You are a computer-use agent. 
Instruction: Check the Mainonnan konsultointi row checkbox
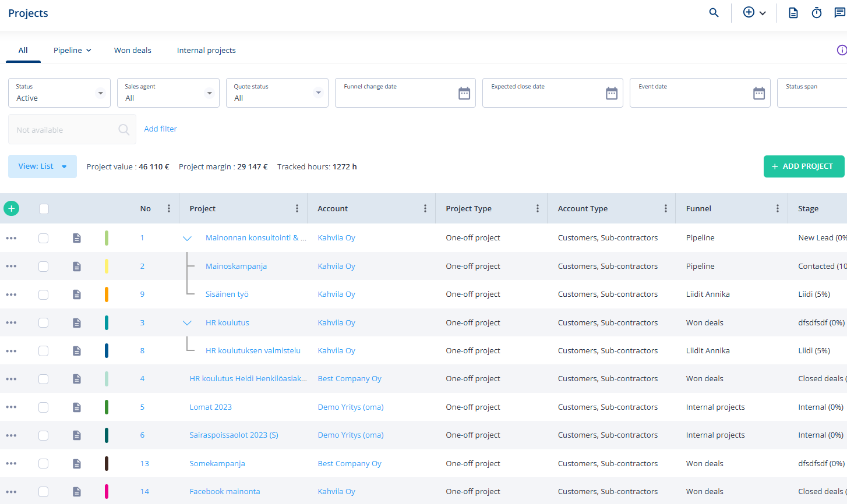(43, 238)
